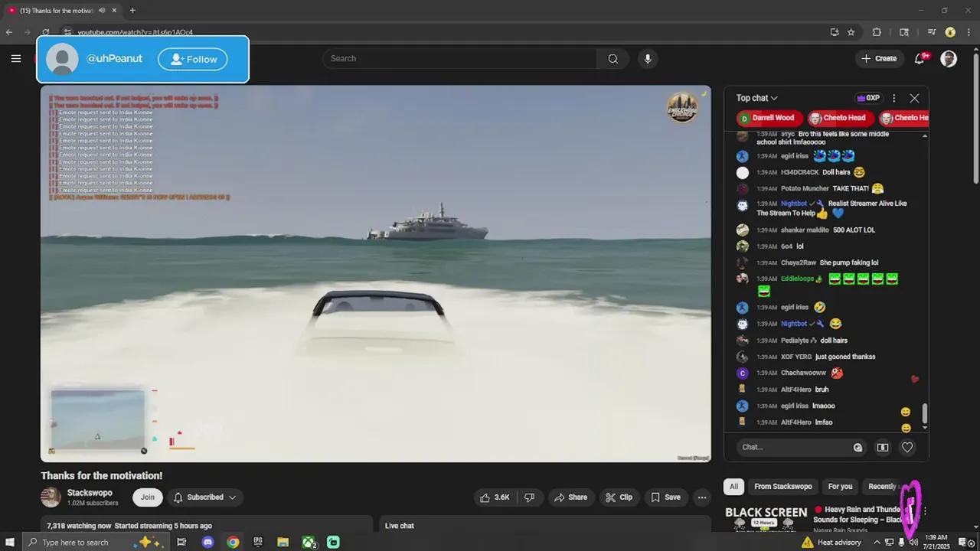Viewport: 980px width, 551px height.
Task: Open the live chat options menu
Action: point(893,98)
